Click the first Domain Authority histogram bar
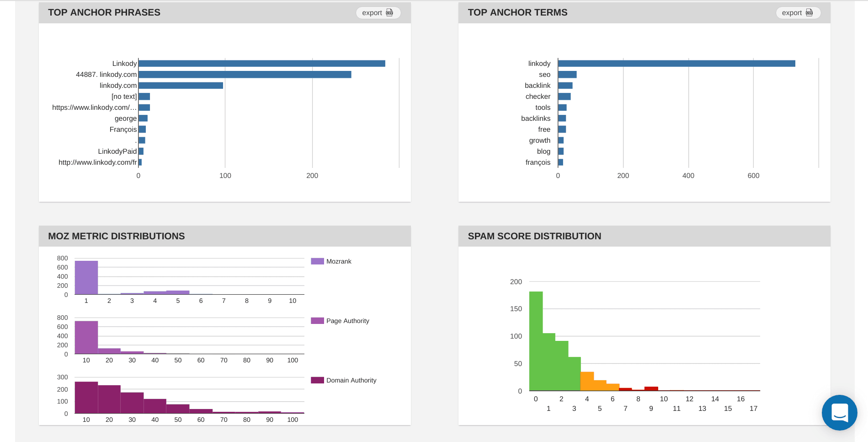The height and width of the screenshot is (442, 868). (x=86, y=398)
